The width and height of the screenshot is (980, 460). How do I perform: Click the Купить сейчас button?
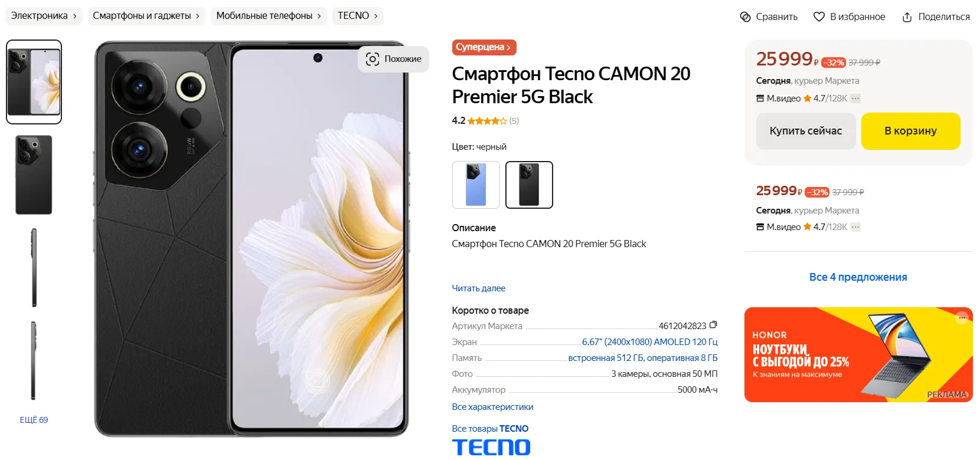pyautogui.click(x=806, y=131)
